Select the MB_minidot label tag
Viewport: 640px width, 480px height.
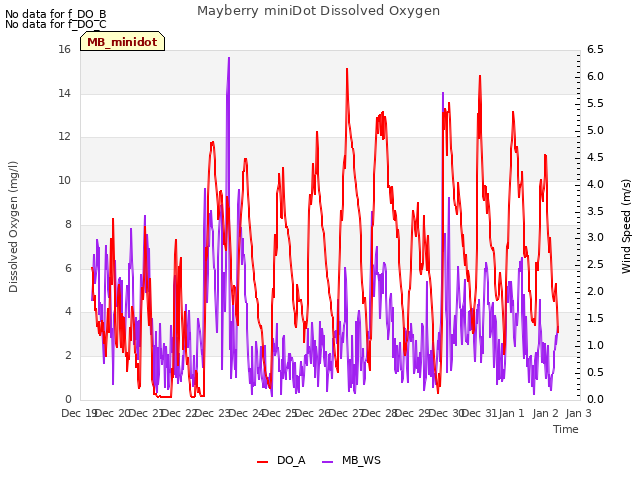(x=122, y=42)
